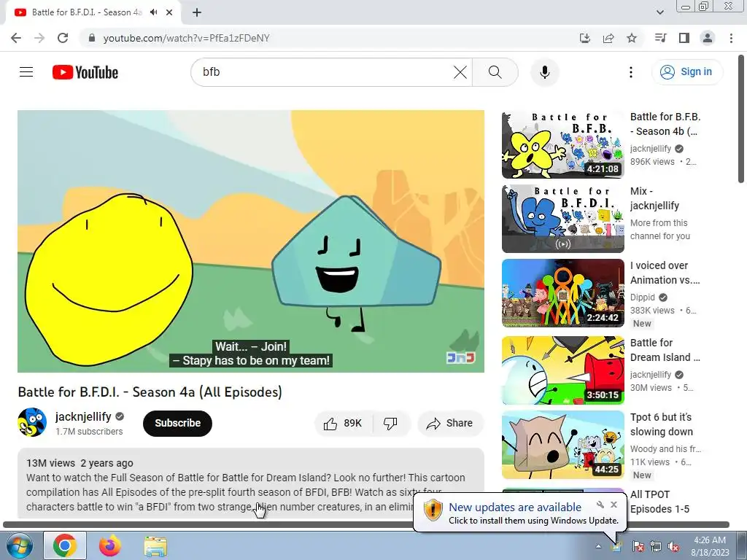Open All TPOT Episodes 1-5 title
This screenshot has height=560, width=747.
click(x=659, y=502)
